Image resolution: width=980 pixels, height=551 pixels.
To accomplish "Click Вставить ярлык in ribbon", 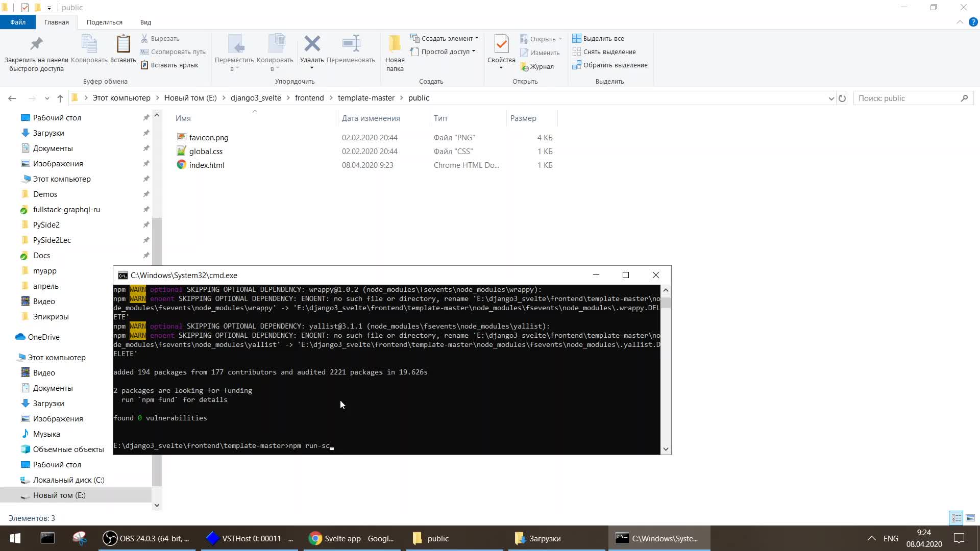I will pyautogui.click(x=169, y=65).
